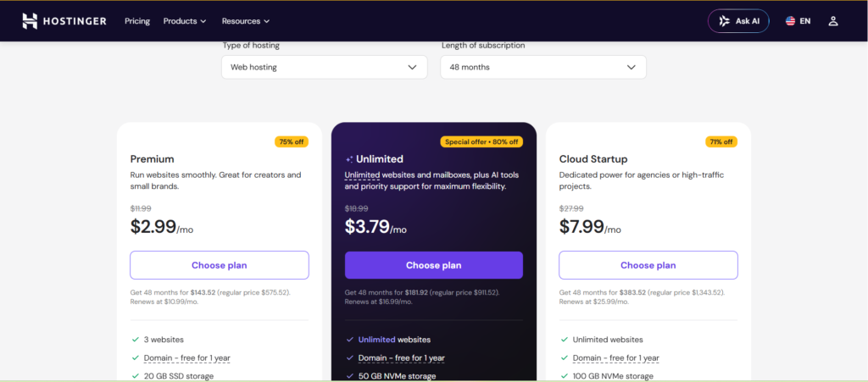The width and height of the screenshot is (868, 382).
Task: Click the crossed-out $11.99 price
Action: (141, 208)
